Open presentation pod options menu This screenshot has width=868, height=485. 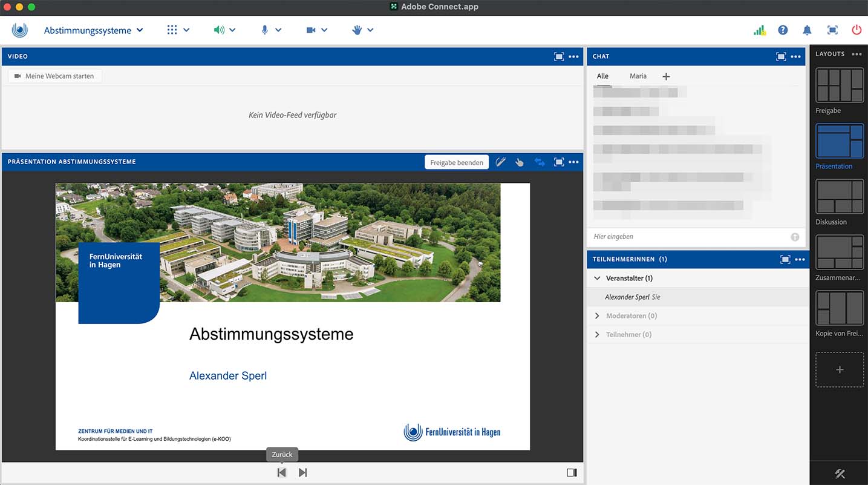[x=573, y=162]
